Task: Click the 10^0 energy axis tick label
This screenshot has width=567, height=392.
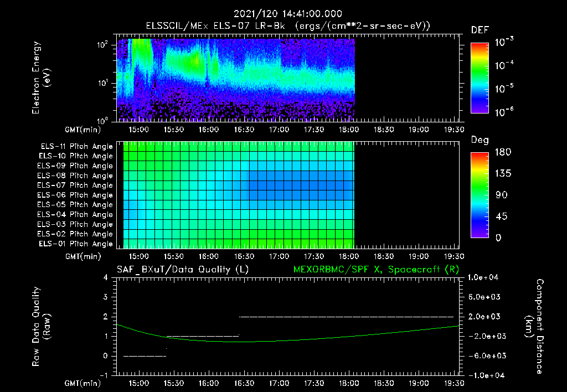Action: click(x=102, y=120)
